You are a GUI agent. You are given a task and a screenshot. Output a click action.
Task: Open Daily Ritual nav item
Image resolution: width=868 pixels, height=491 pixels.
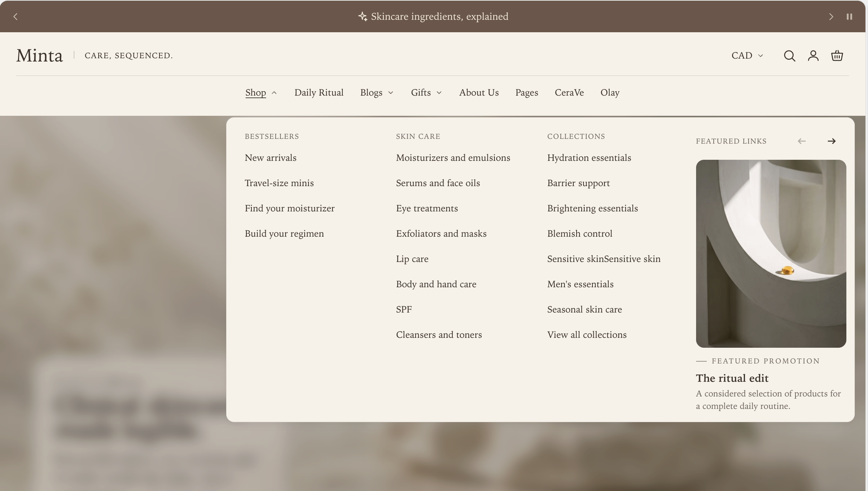point(319,93)
